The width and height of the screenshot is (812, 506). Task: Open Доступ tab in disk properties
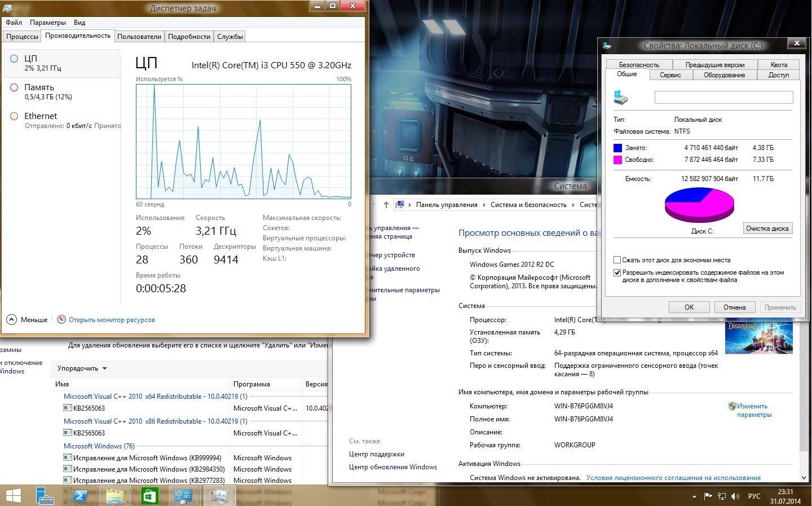(x=779, y=74)
